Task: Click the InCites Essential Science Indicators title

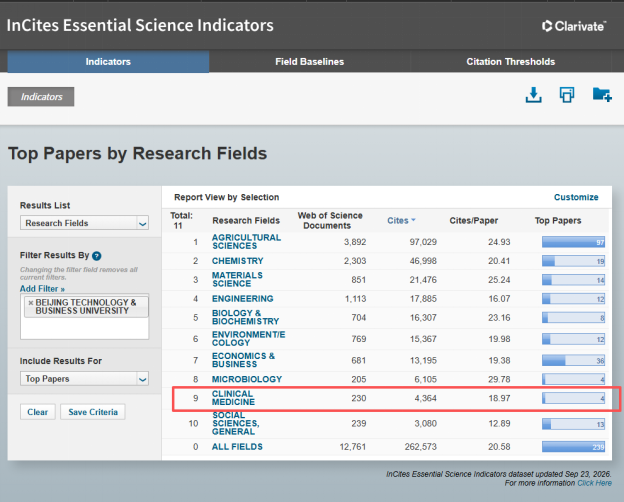Action: click(x=140, y=25)
